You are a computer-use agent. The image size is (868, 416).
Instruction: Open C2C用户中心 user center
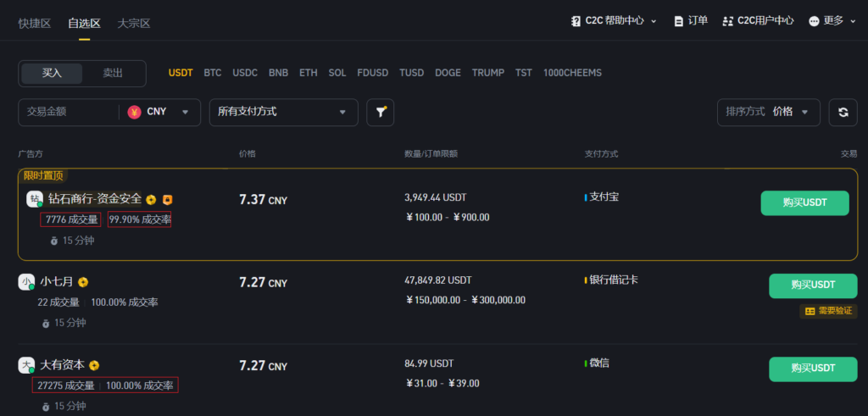tap(758, 20)
